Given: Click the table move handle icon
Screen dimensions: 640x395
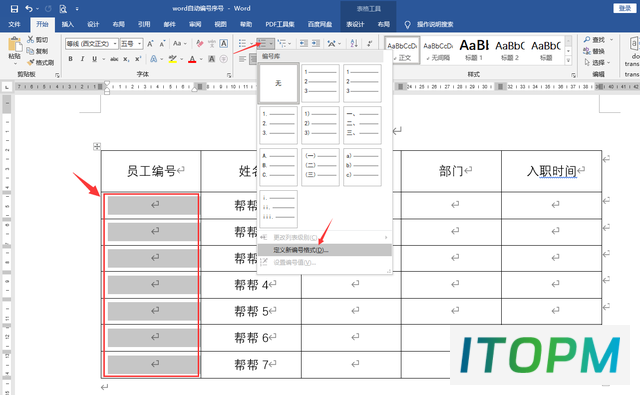Looking at the screenshot, I should 97,146.
